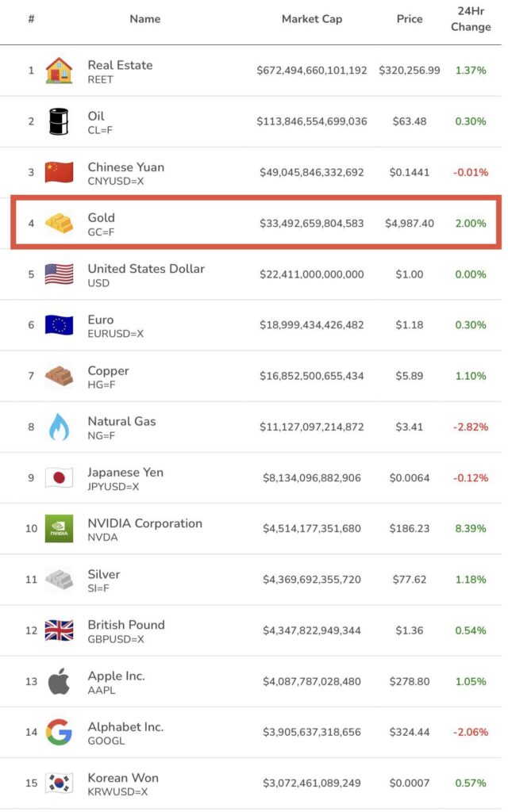Click the Oil barrel icon
The width and height of the screenshot is (508, 812).
click(59, 121)
